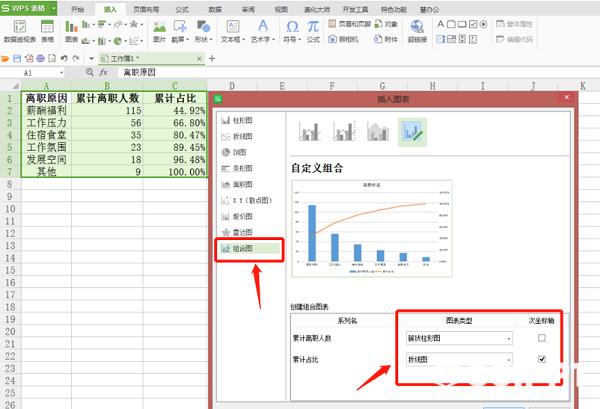The height and width of the screenshot is (409, 600).
Task: Close the 工作簿1 document tab
Action: 199,59
